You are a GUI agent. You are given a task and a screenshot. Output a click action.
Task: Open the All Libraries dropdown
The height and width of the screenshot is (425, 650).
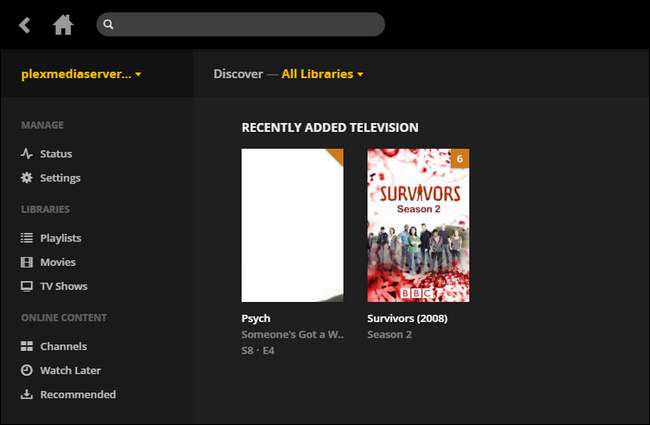click(x=323, y=74)
